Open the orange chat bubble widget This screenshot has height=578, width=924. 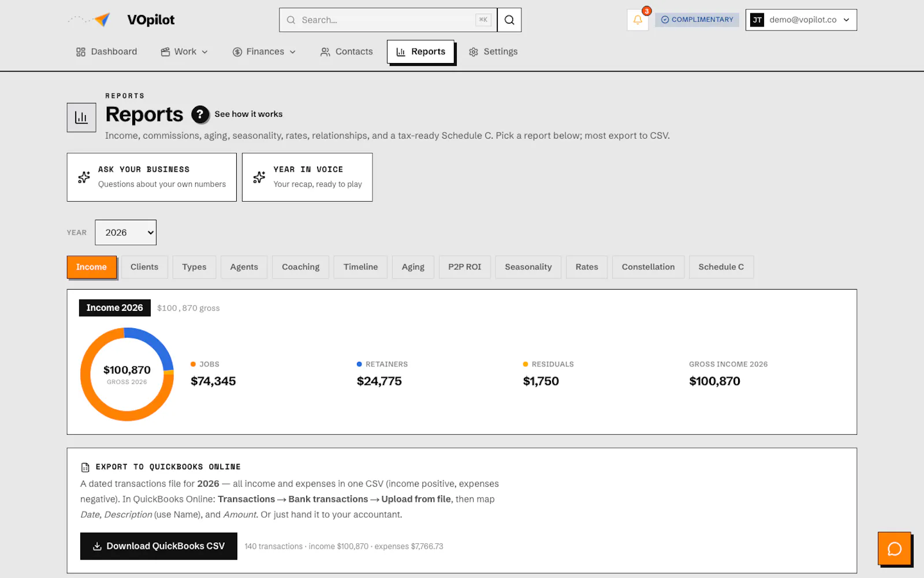pyautogui.click(x=895, y=549)
